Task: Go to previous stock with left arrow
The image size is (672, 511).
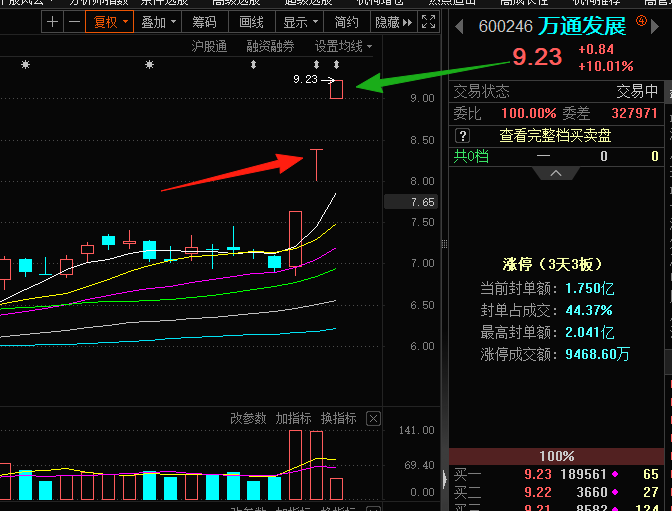Action: coord(459,27)
